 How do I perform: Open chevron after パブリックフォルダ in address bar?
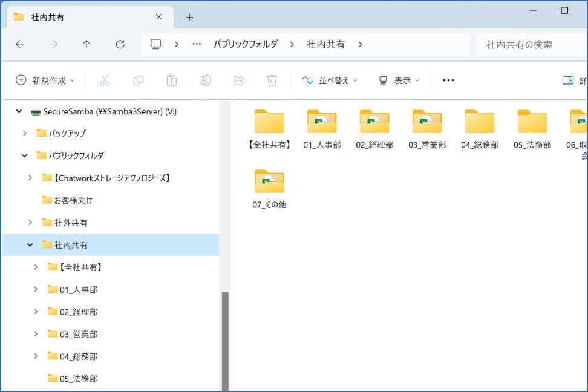click(292, 44)
